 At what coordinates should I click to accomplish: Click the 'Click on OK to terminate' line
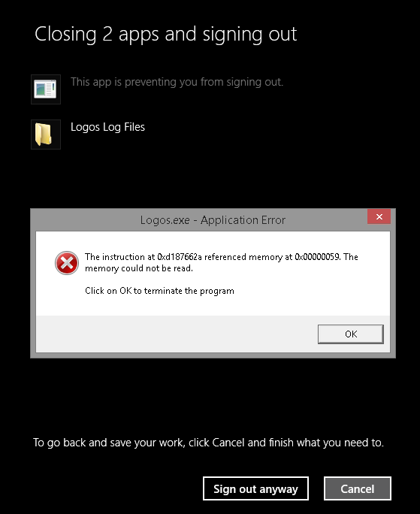[x=159, y=291]
